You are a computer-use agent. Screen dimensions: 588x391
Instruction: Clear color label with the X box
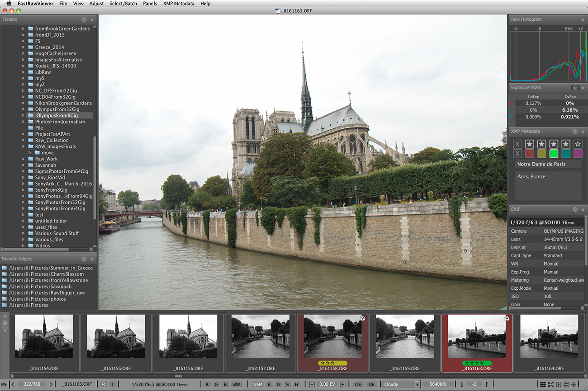click(x=518, y=154)
